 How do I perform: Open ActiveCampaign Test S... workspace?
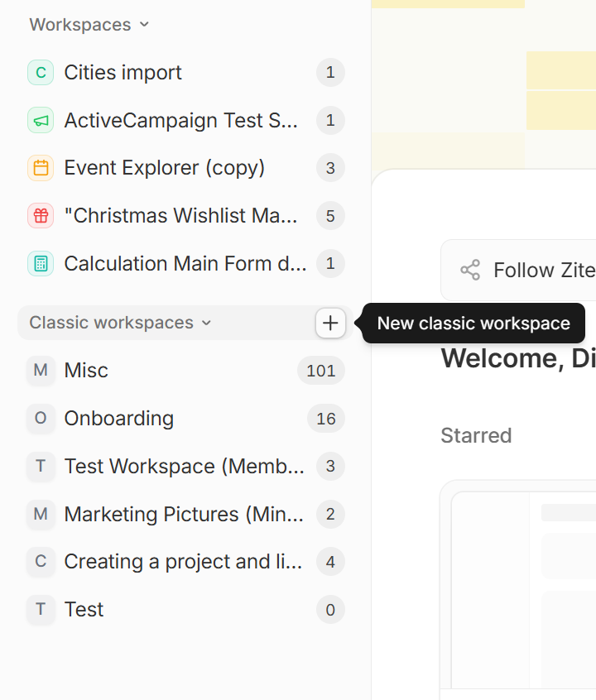[x=185, y=120]
